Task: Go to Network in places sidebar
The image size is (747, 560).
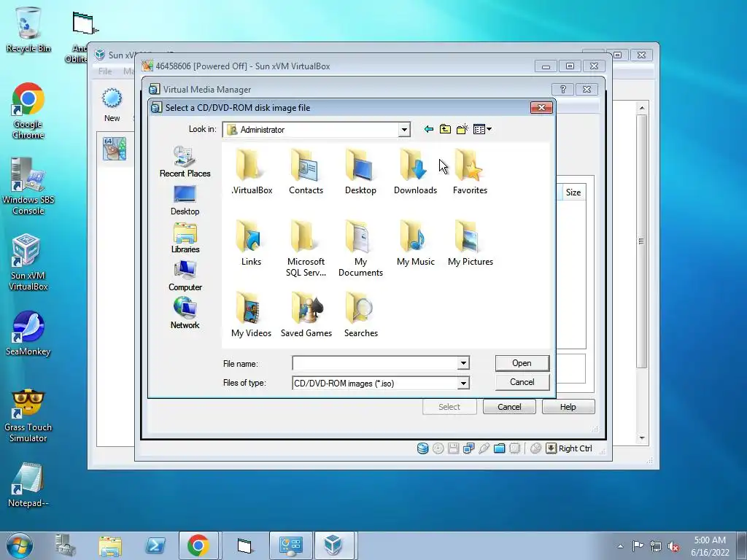Action: click(185, 314)
